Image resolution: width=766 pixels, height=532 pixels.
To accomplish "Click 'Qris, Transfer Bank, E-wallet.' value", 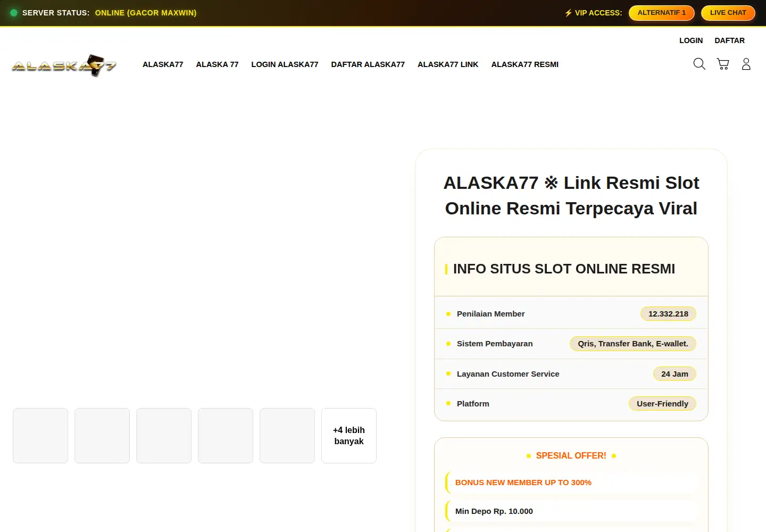I will pyautogui.click(x=633, y=344).
